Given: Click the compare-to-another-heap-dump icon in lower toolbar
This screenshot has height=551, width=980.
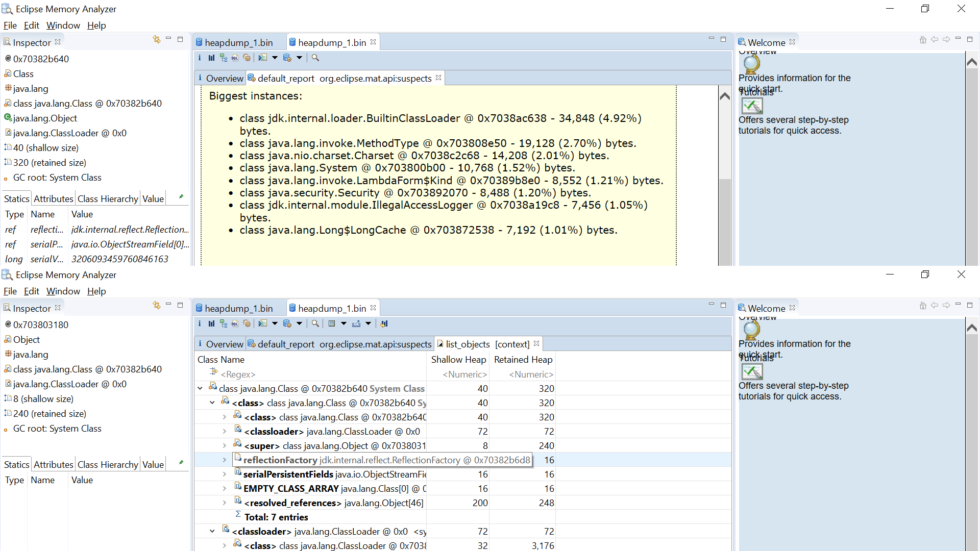Looking at the screenshot, I should [x=384, y=323].
